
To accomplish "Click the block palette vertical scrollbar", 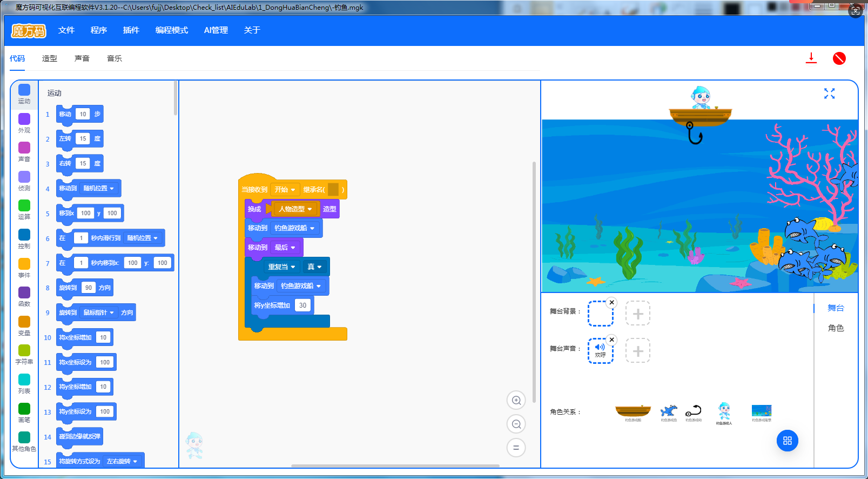I will [x=176, y=98].
